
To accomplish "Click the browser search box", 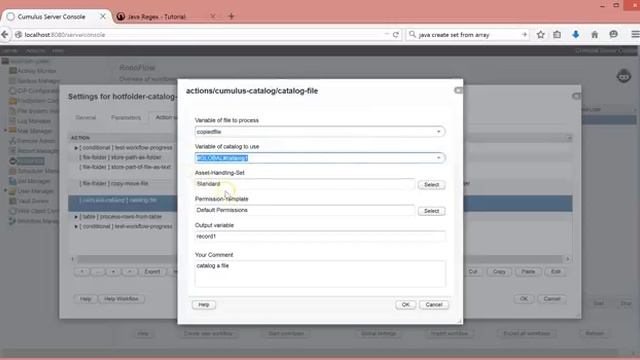I will (468, 35).
